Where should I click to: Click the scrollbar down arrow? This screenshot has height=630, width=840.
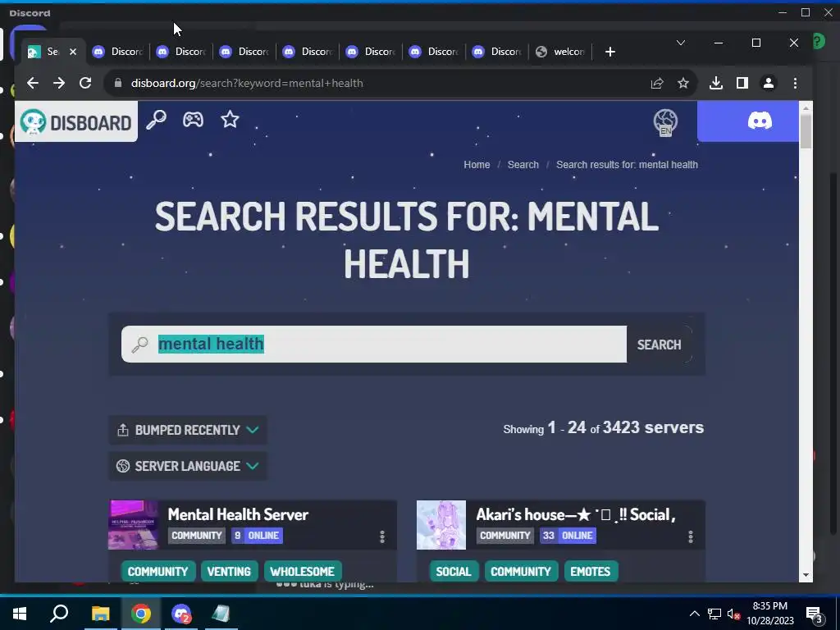pyautogui.click(x=806, y=575)
